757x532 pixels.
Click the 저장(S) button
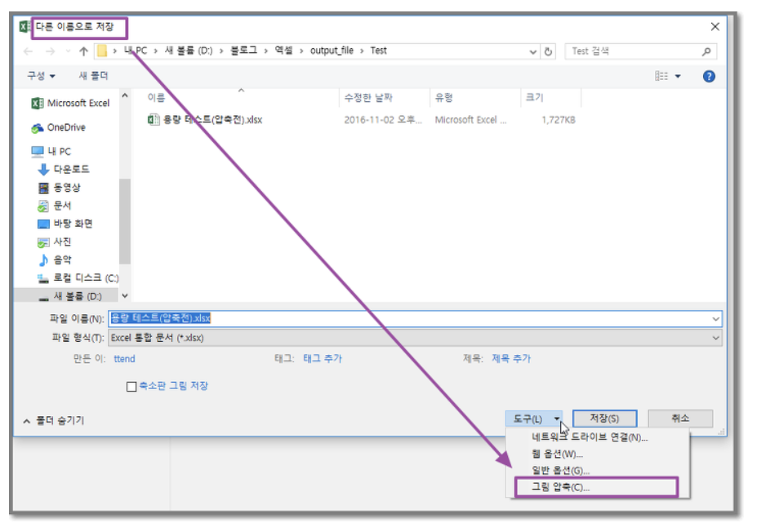pos(604,418)
